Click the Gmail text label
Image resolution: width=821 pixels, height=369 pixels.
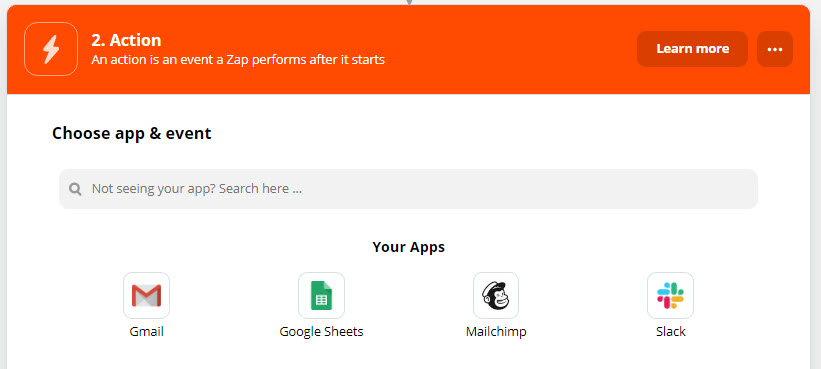click(x=147, y=332)
